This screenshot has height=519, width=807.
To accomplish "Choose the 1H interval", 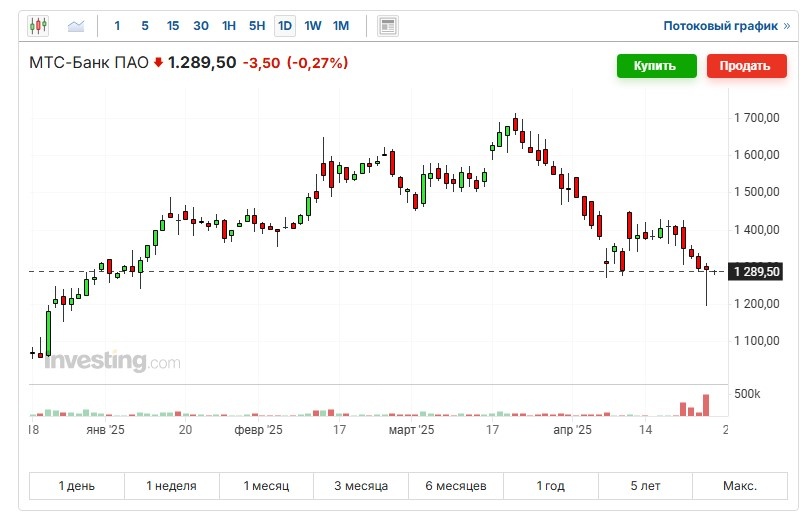I will tap(229, 26).
